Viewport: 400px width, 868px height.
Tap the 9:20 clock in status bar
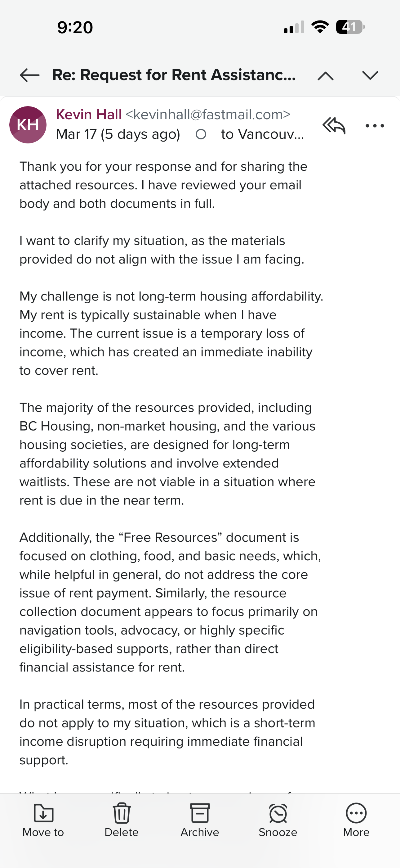tap(75, 27)
